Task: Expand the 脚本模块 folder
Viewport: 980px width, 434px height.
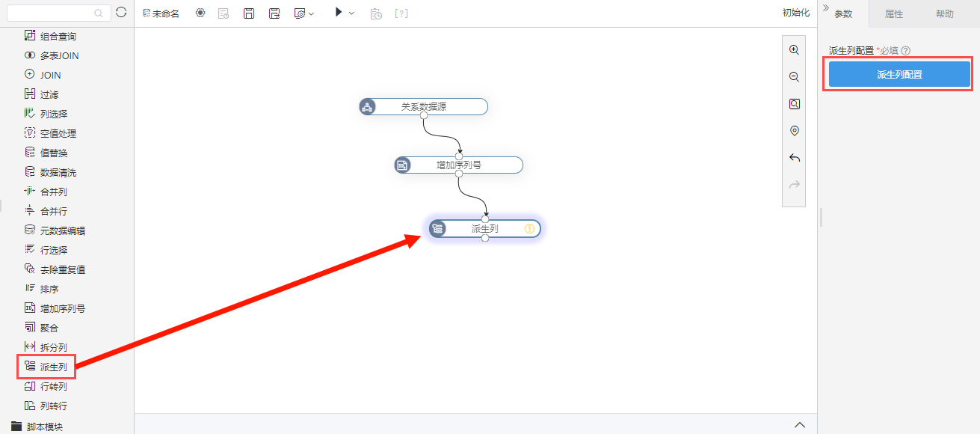Action: click(37, 427)
